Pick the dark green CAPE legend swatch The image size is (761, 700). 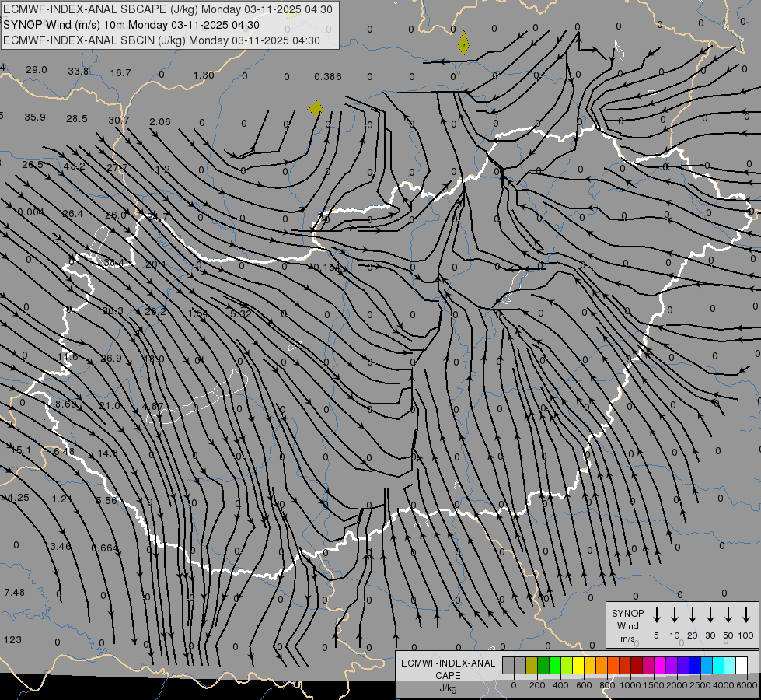(543, 665)
